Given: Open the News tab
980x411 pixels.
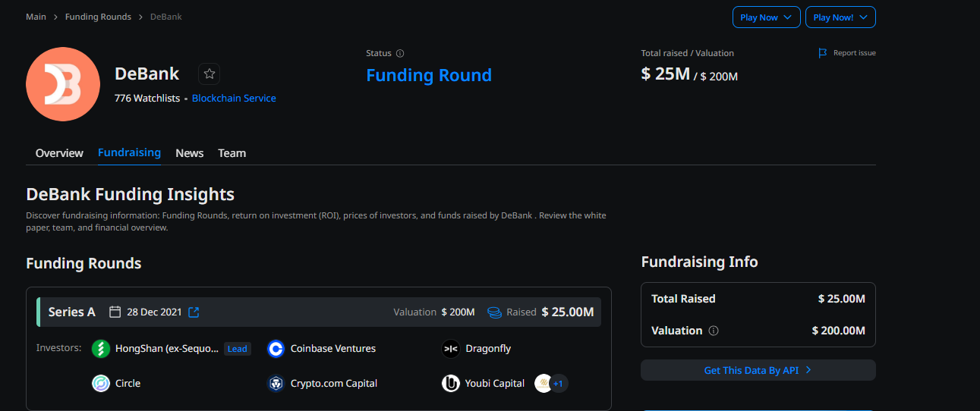Looking at the screenshot, I should point(189,153).
